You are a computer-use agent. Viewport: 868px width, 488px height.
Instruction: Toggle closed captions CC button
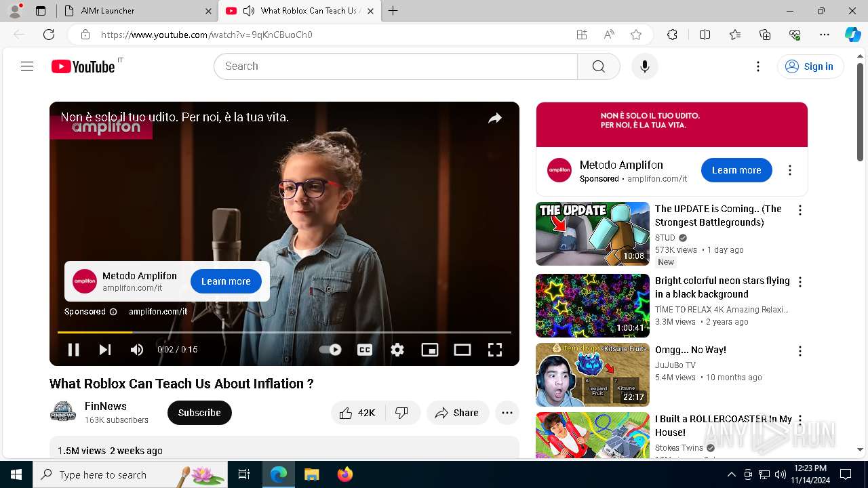pyautogui.click(x=365, y=350)
